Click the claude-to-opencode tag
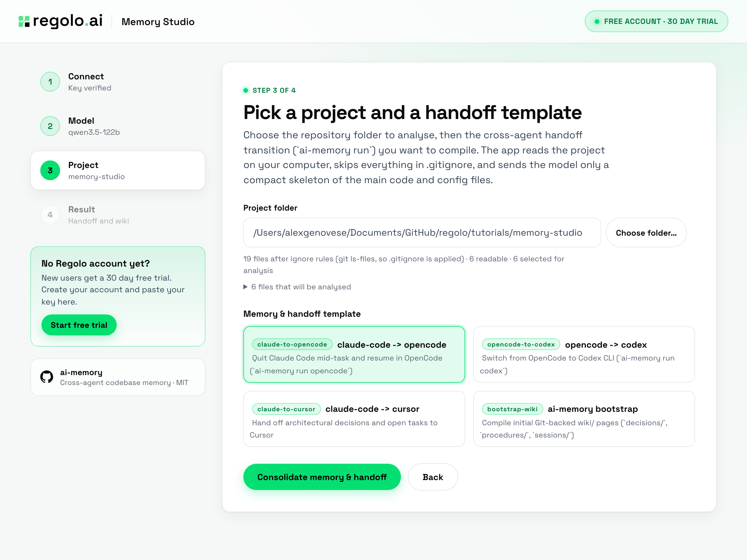This screenshot has height=560, width=747. coord(292,344)
